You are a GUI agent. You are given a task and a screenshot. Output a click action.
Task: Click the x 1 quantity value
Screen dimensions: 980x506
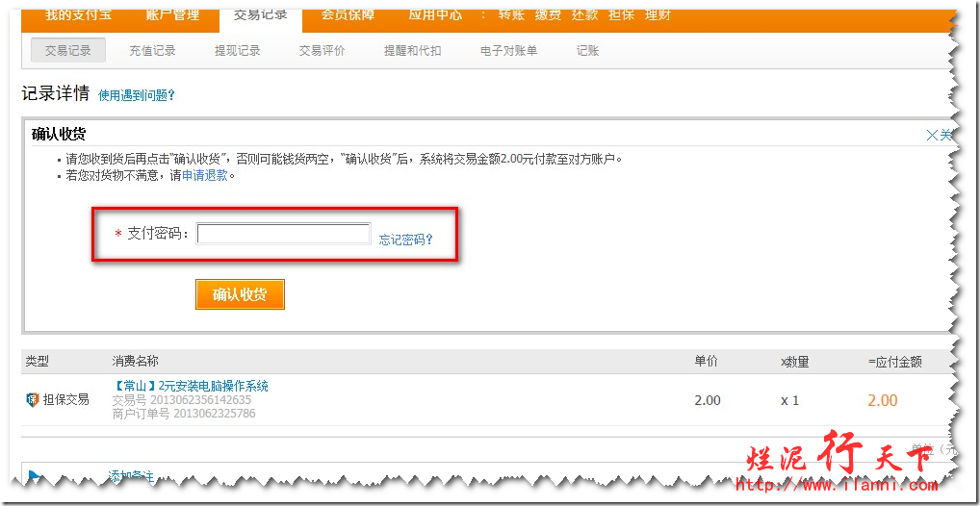click(x=790, y=400)
